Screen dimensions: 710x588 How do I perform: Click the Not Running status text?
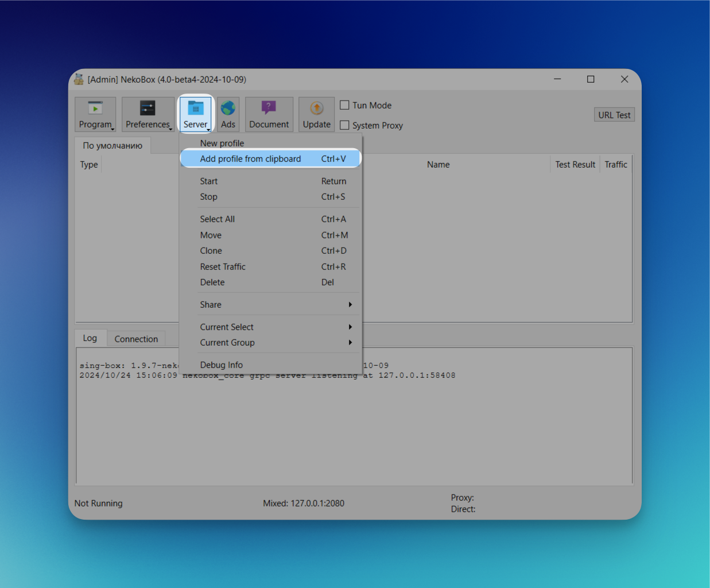[x=99, y=504]
